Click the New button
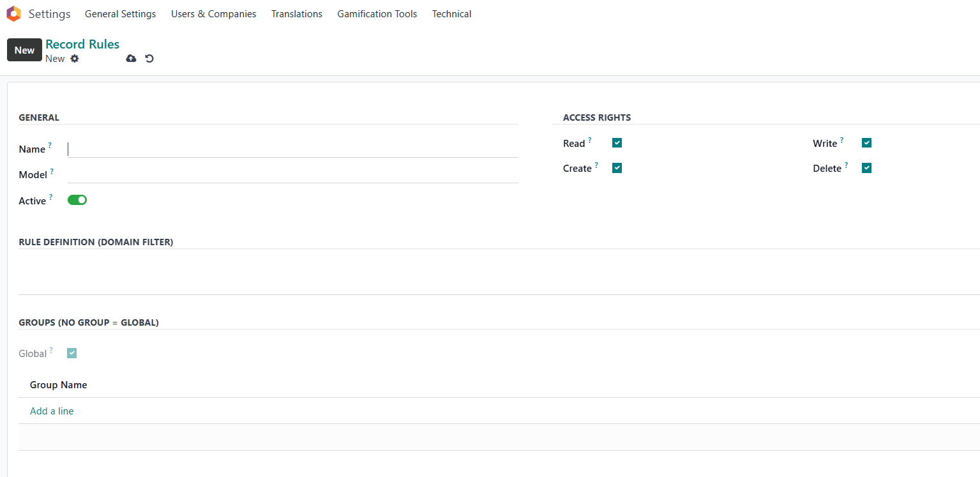980x477 pixels. (24, 50)
